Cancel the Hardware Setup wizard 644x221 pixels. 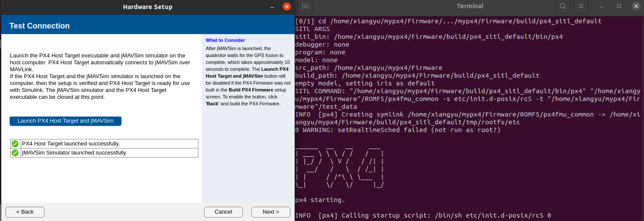point(223,212)
